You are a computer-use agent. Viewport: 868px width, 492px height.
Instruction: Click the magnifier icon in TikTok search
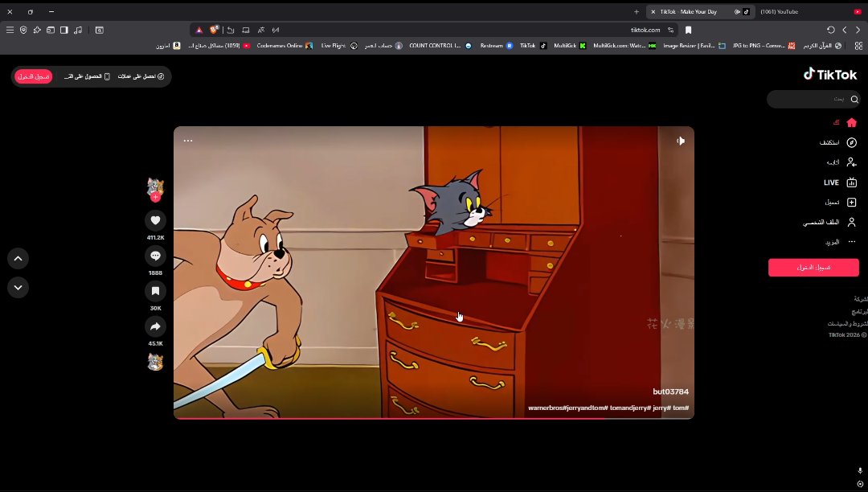pos(854,100)
